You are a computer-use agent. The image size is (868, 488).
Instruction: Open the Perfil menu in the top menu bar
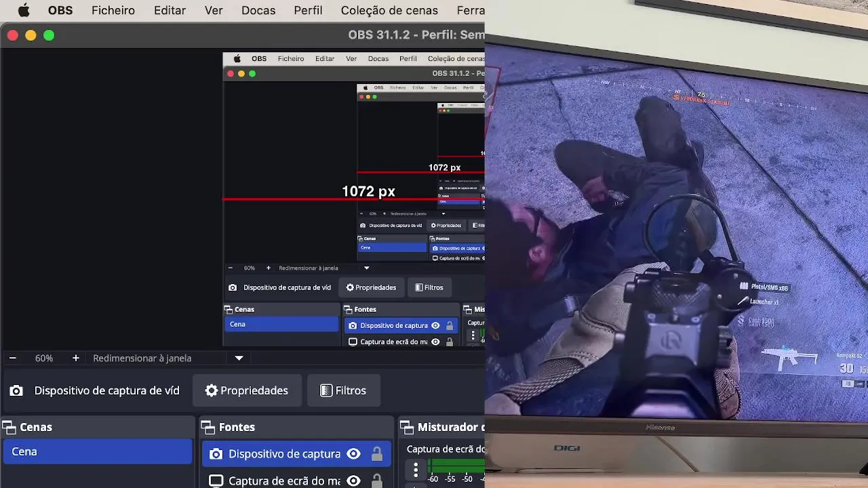pos(308,10)
